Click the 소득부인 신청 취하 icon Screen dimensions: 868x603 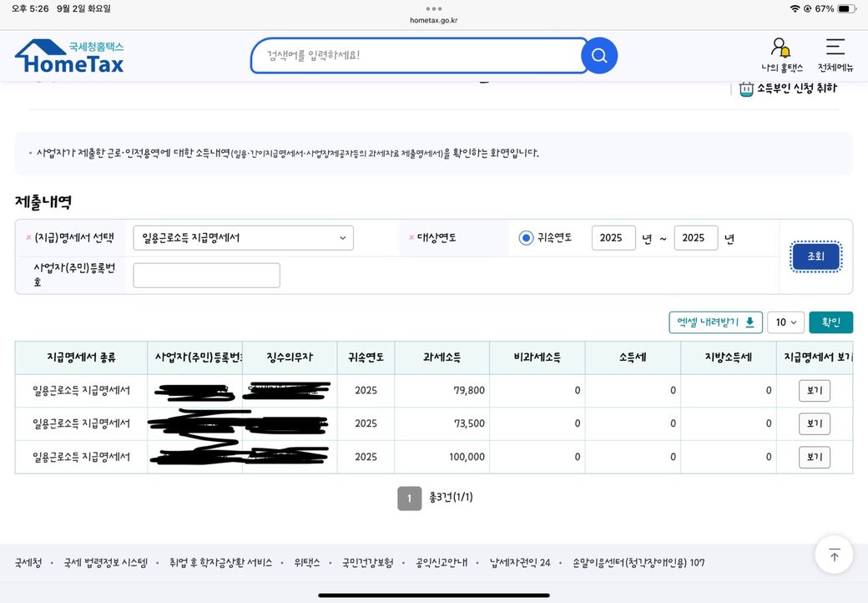click(x=746, y=89)
